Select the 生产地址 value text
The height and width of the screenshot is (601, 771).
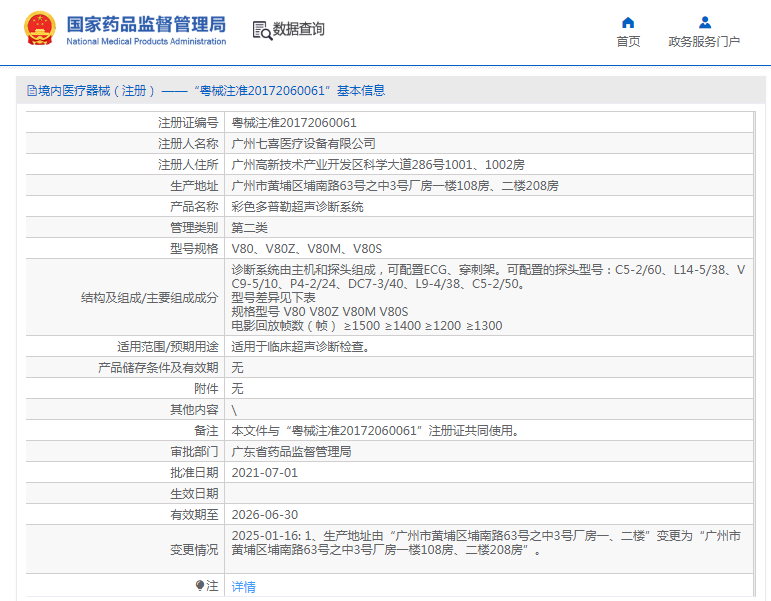point(395,186)
